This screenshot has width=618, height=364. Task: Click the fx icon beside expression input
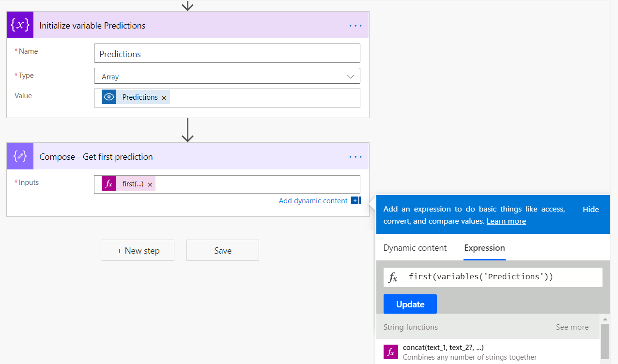pos(393,277)
